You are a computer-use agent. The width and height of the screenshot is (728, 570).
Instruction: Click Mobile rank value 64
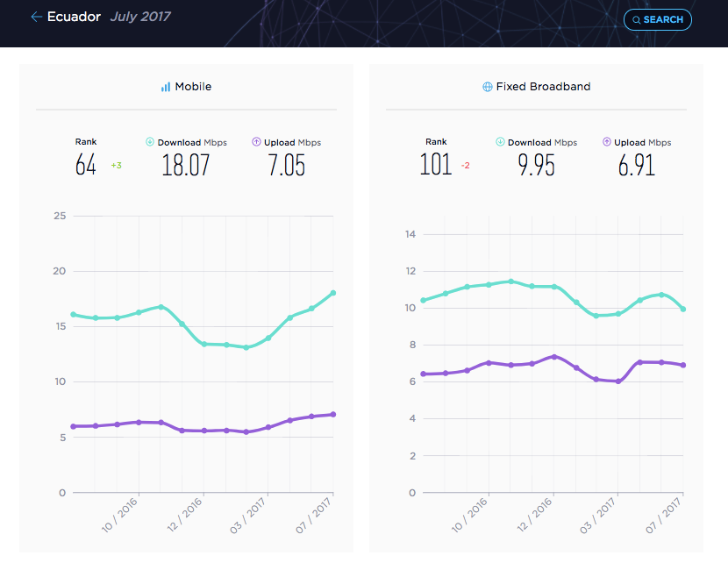click(x=86, y=165)
